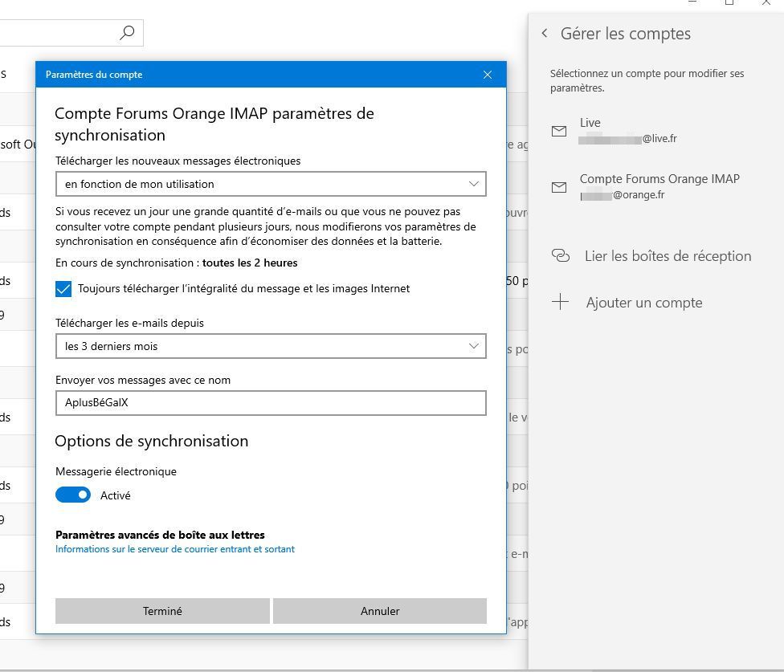Viewport: 784px width, 672px height.
Task: Click chevron arrow on 'les 3 derniers mois'
Action: coord(474,346)
